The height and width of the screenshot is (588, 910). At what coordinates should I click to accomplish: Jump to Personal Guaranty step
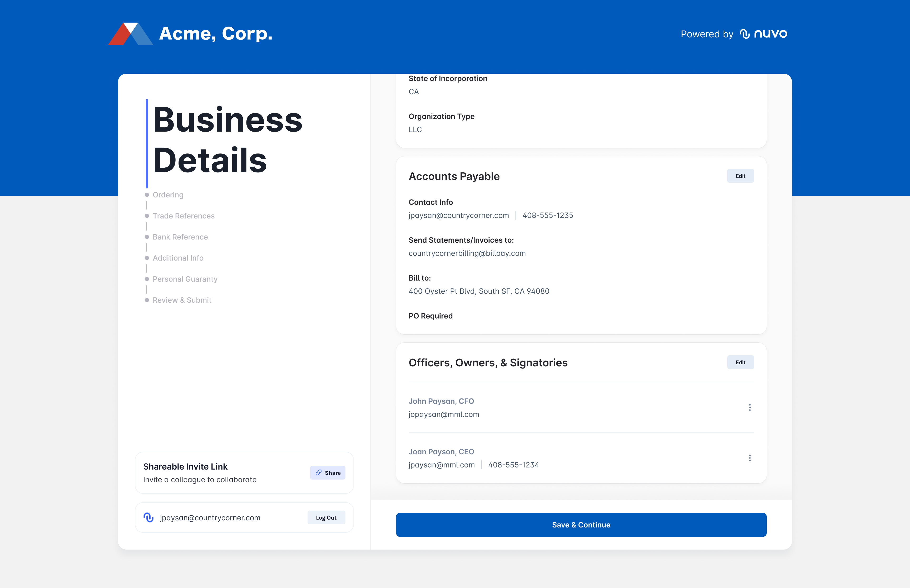click(x=185, y=279)
